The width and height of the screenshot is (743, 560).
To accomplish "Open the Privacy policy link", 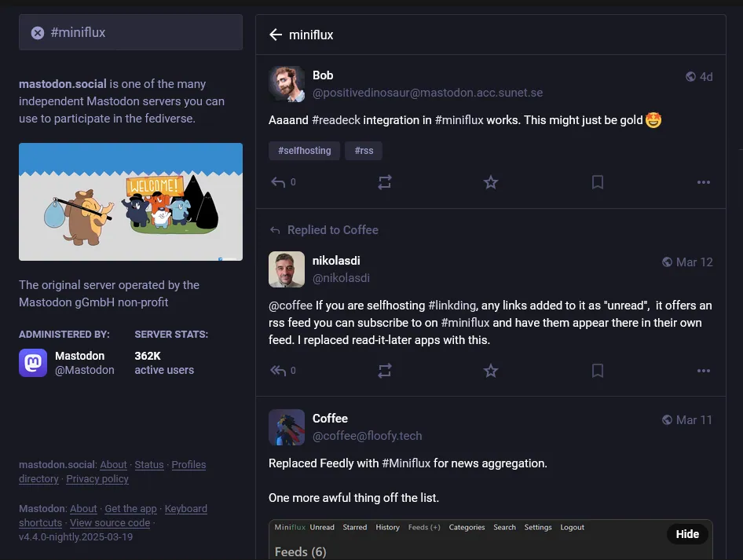I will point(97,479).
